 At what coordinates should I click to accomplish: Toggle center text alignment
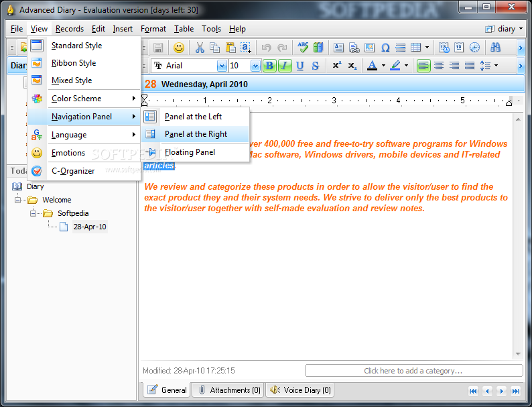(439, 66)
